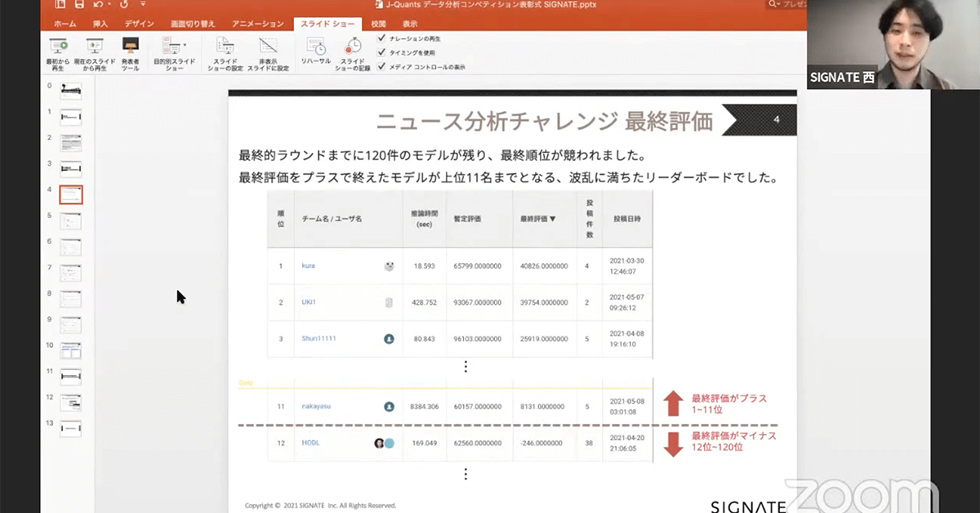Click the search field in title bar

(x=788, y=5)
